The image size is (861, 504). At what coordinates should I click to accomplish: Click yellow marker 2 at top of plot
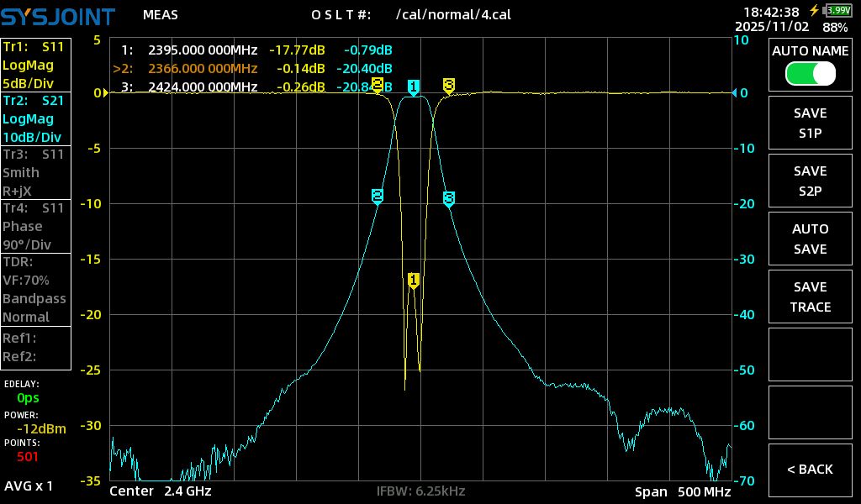[x=377, y=85]
